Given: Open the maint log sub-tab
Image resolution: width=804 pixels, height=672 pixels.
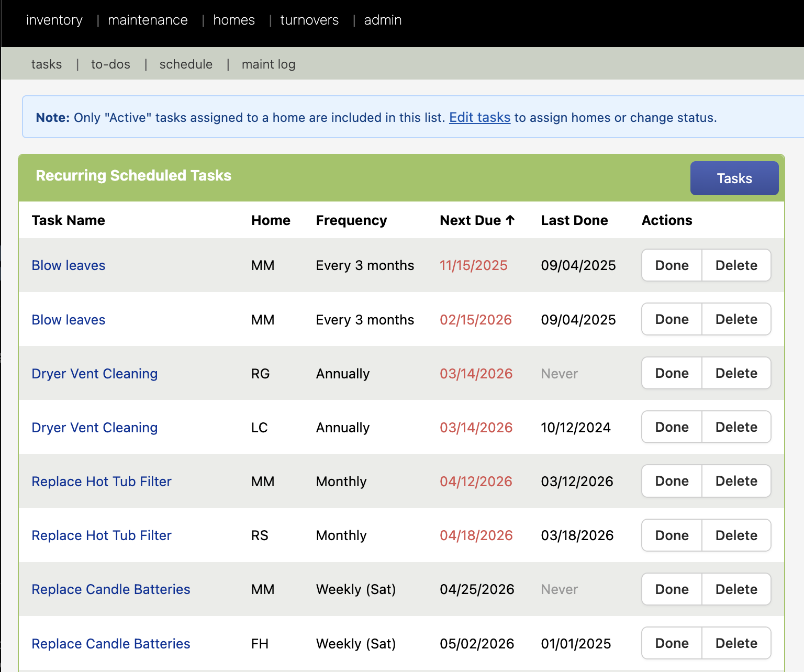Looking at the screenshot, I should 269,64.
